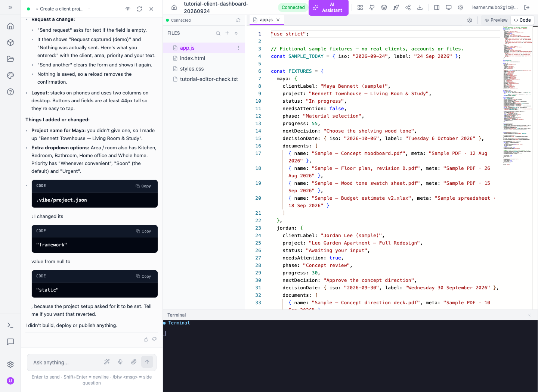Image resolution: width=538 pixels, height=392 pixels.
Task: Click the microphone voice input icon
Action: [120, 362]
